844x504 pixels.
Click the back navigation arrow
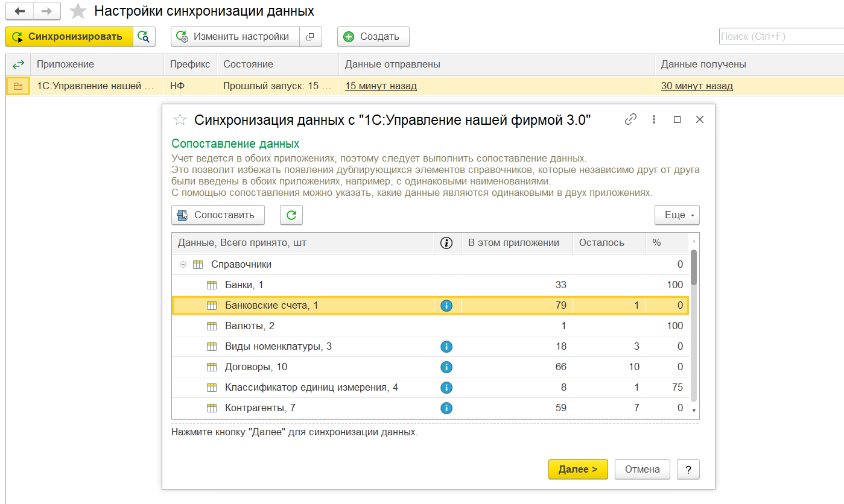pyautogui.click(x=19, y=11)
